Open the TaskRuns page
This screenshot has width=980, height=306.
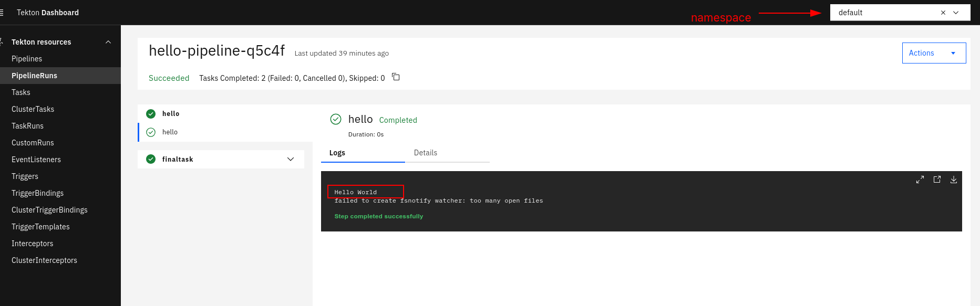[27, 126]
